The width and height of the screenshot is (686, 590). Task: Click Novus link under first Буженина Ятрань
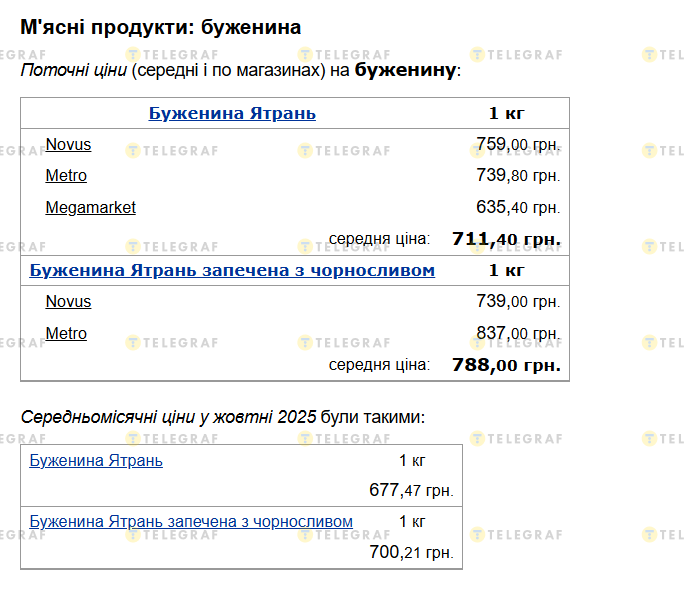[x=68, y=145]
